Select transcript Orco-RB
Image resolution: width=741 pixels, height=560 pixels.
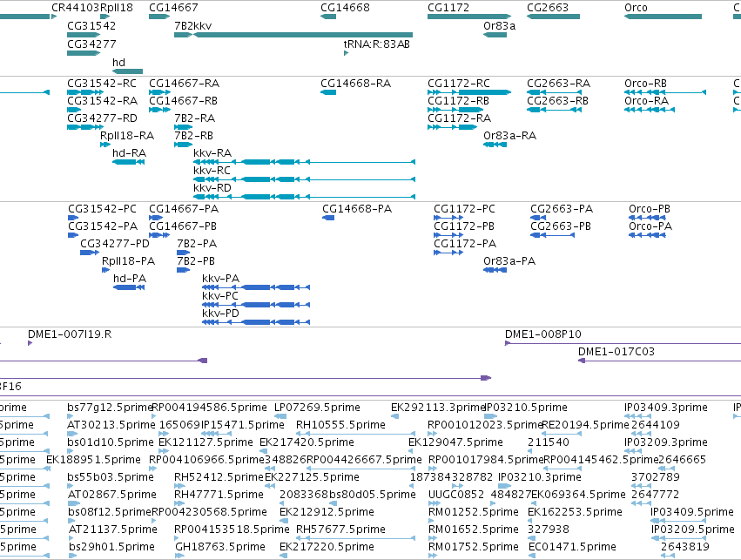[665, 92]
